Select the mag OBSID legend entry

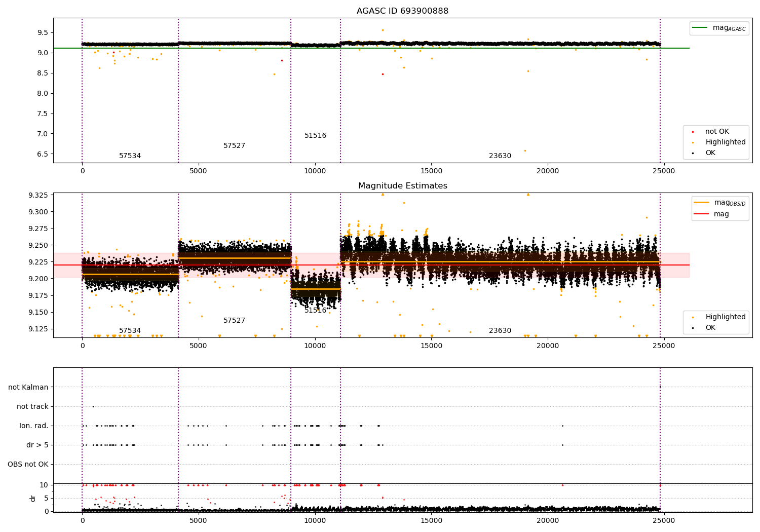(719, 203)
